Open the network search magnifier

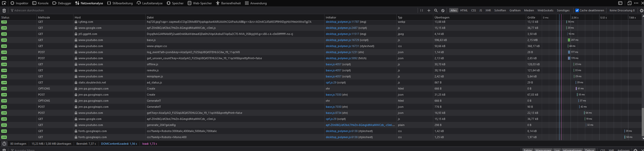point(436,10)
